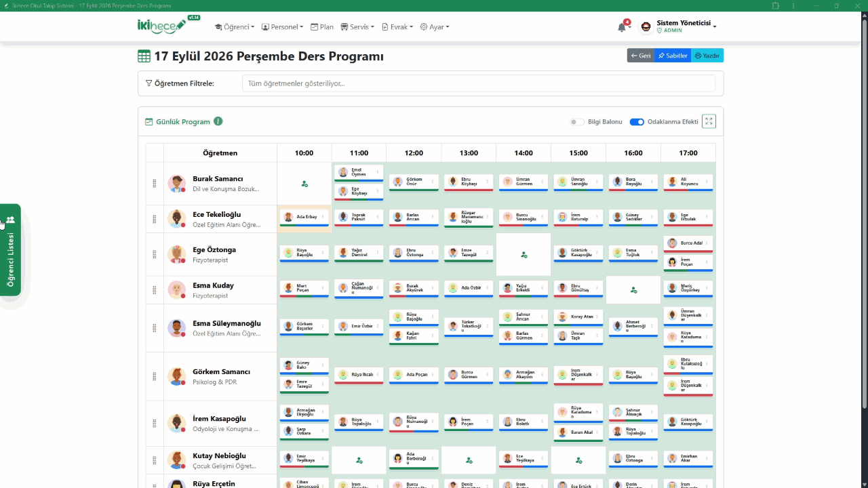The height and width of the screenshot is (488, 868).
Task: Click the Sistem Yöneticisi avatar
Action: (646, 27)
